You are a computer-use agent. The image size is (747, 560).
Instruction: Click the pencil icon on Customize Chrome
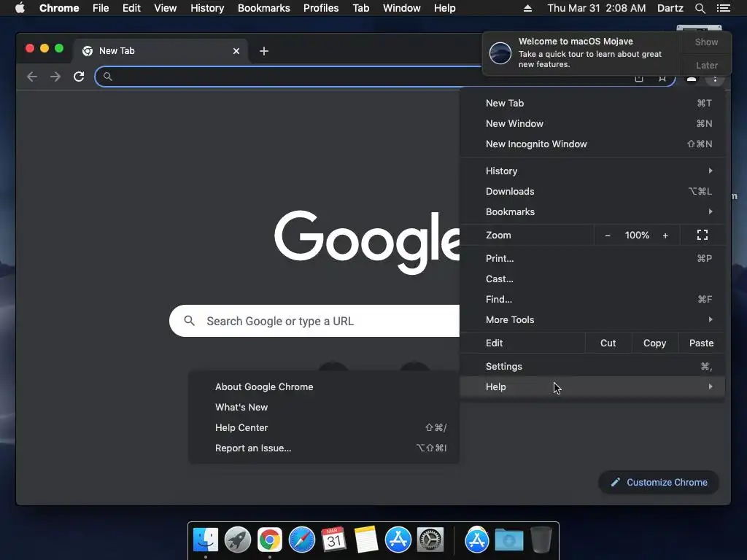(x=615, y=483)
